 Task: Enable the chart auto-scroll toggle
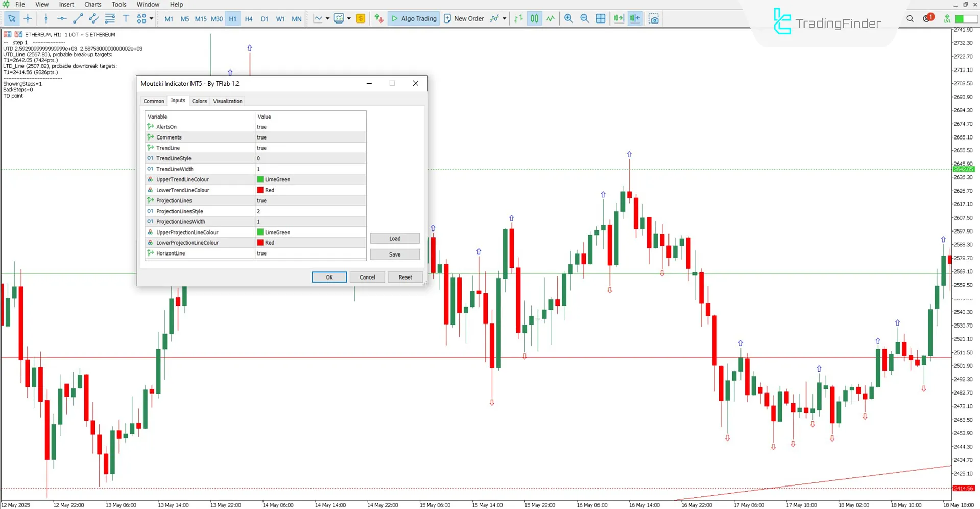(x=618, y=18)
